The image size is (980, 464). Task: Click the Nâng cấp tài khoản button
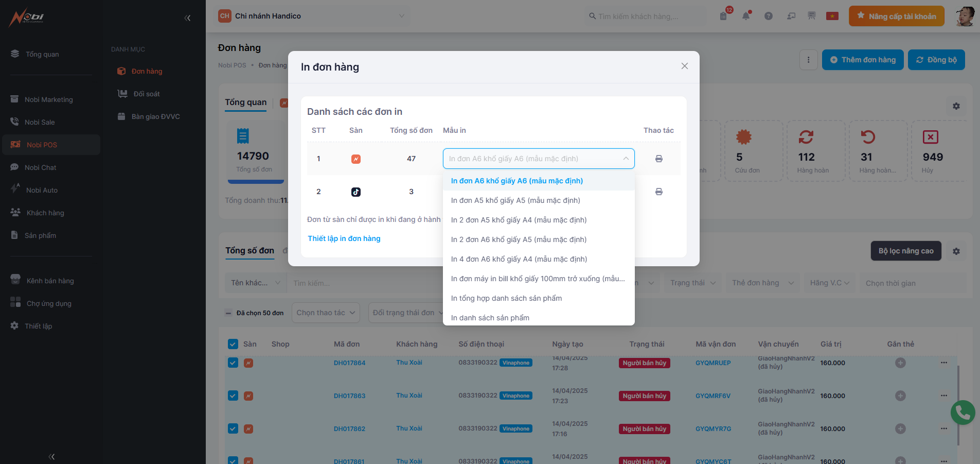(896, 16)
